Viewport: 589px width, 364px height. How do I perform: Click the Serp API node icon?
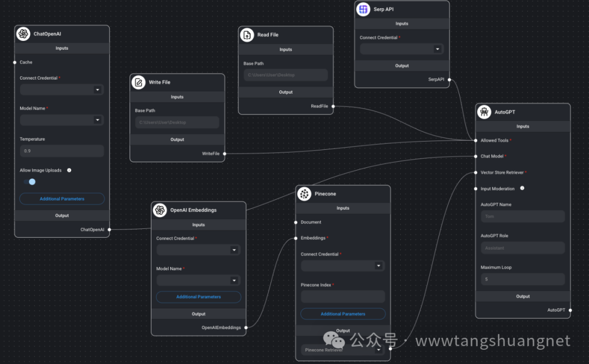point(363,9)
